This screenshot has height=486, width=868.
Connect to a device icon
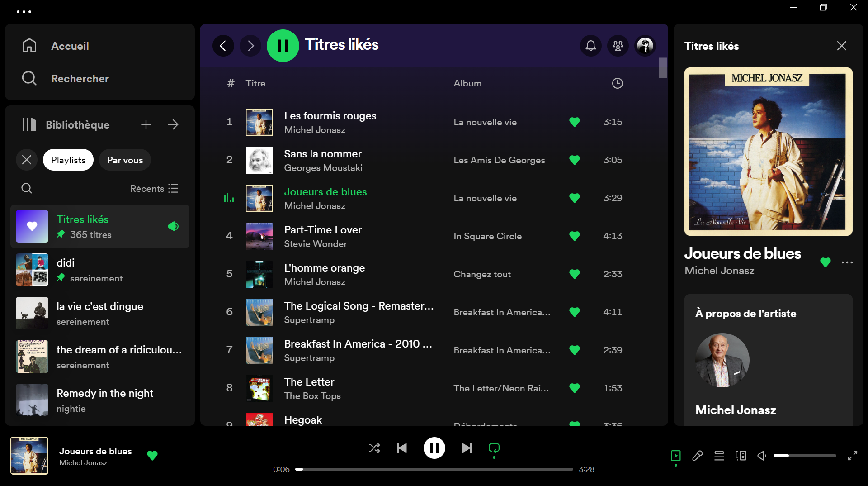tap(741, 456)
